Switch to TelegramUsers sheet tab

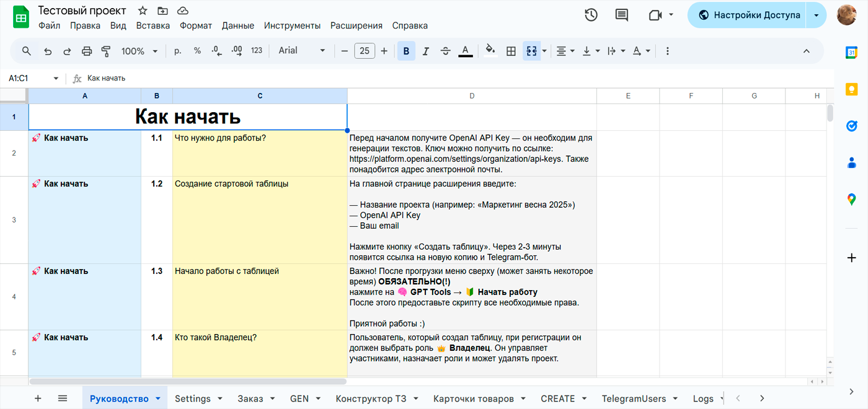[x=639, y=398]
